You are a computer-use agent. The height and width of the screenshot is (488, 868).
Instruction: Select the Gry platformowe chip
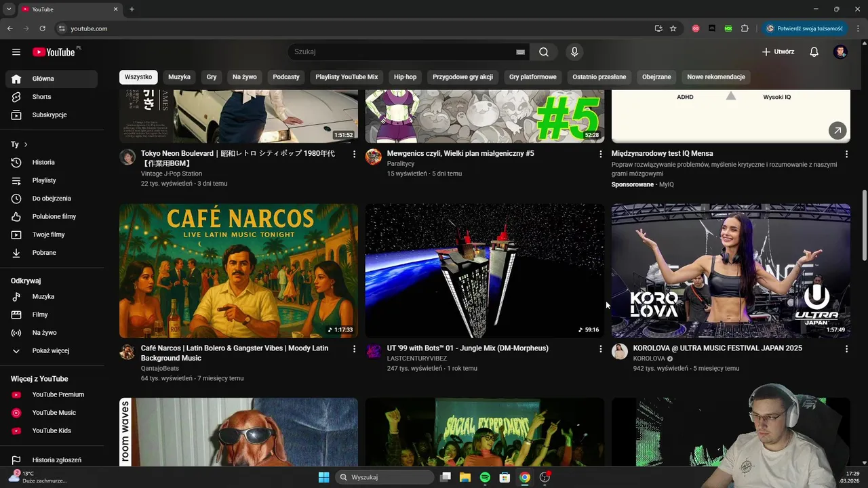tap(533, 77)
